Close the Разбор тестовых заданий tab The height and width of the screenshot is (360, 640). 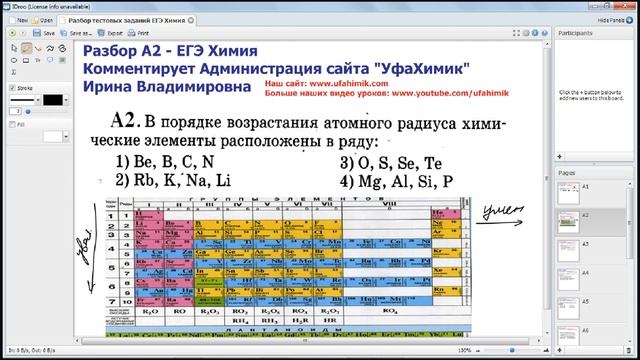191,20
